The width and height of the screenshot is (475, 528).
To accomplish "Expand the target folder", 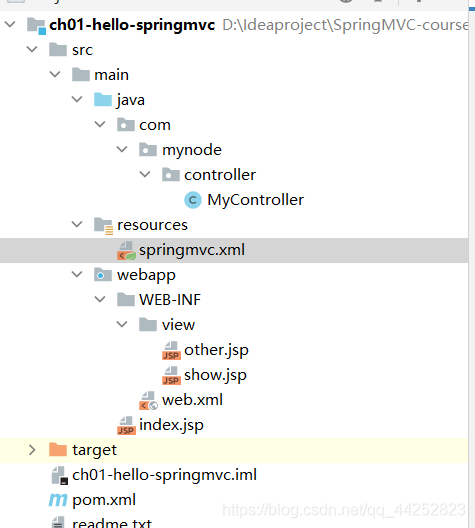I will click(32, 450).
